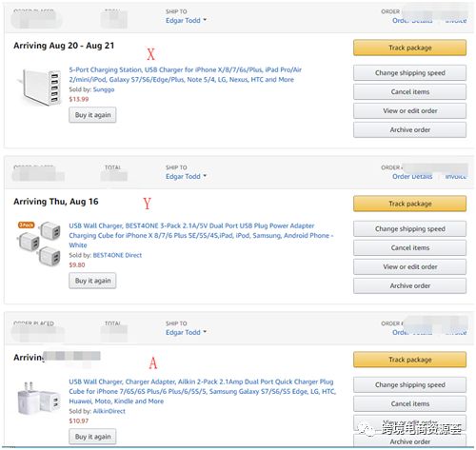Track package for the Aug 20-21 order
The image size is (476, 450).
click(409, 48)
